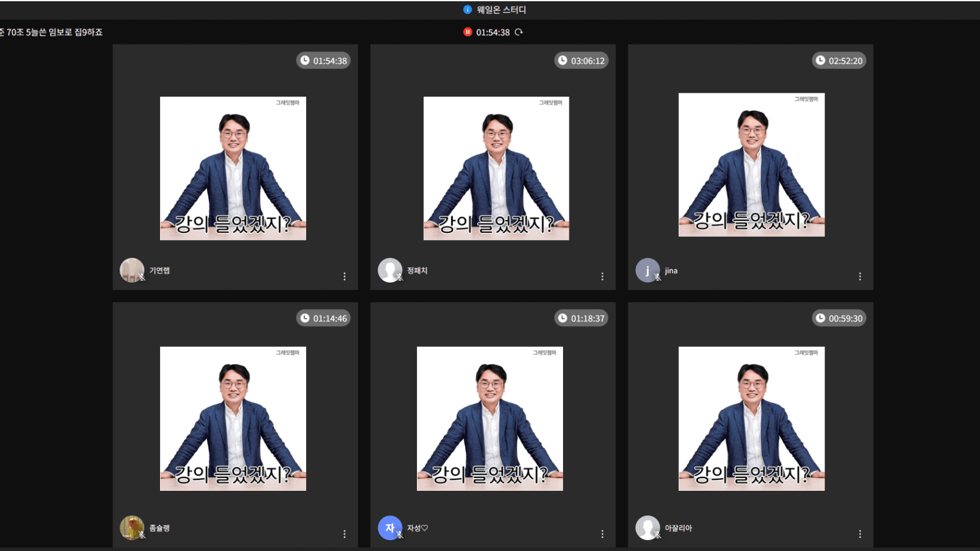Click the muted mic icon on 좀슬랭's avatar
The height and width of the screenshot is (551, 980).
click(142, 535)
